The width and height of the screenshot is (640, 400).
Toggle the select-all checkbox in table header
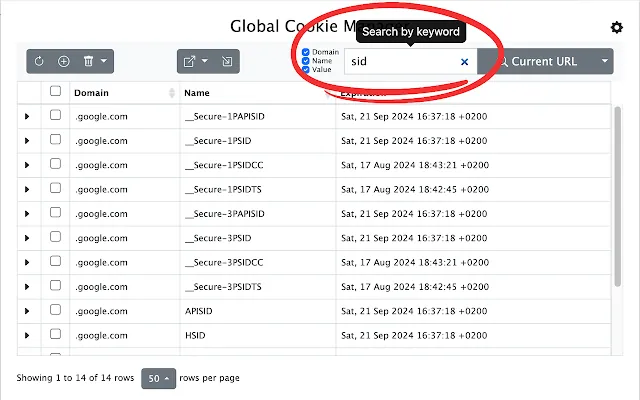click(55, 91)
